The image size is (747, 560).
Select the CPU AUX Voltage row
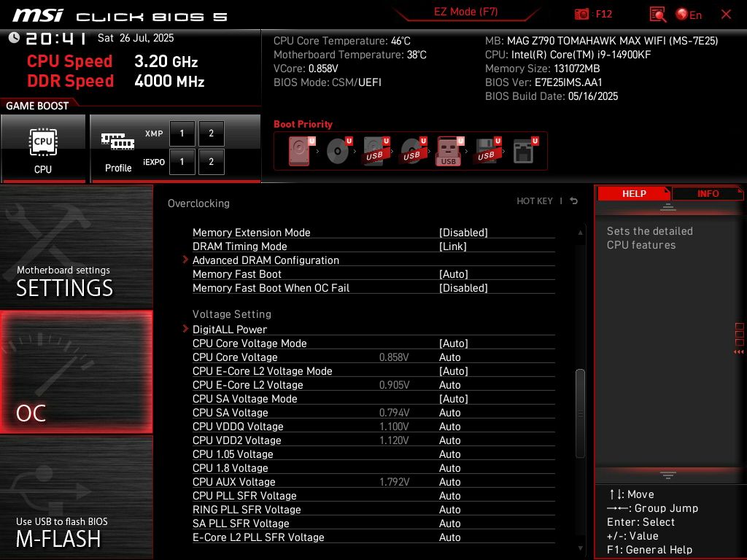[x=373, y=481]
